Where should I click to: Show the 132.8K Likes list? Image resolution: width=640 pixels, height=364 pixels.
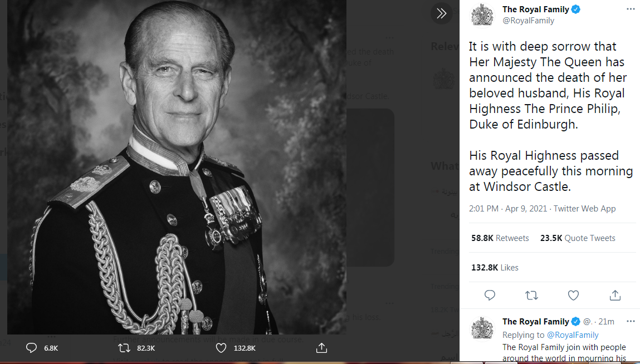pos(495,268)
